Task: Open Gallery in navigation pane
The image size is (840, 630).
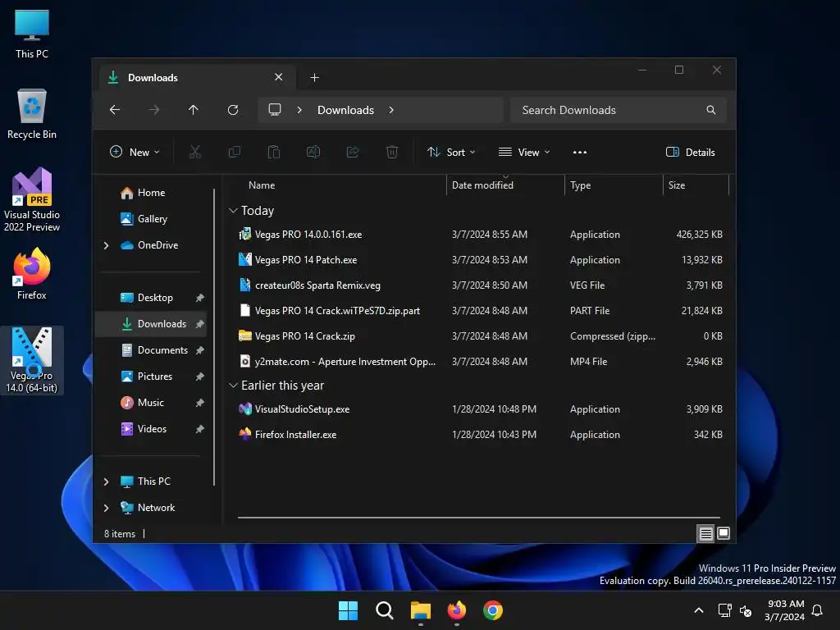Action: pyautogui.click(x=152, y=218)
